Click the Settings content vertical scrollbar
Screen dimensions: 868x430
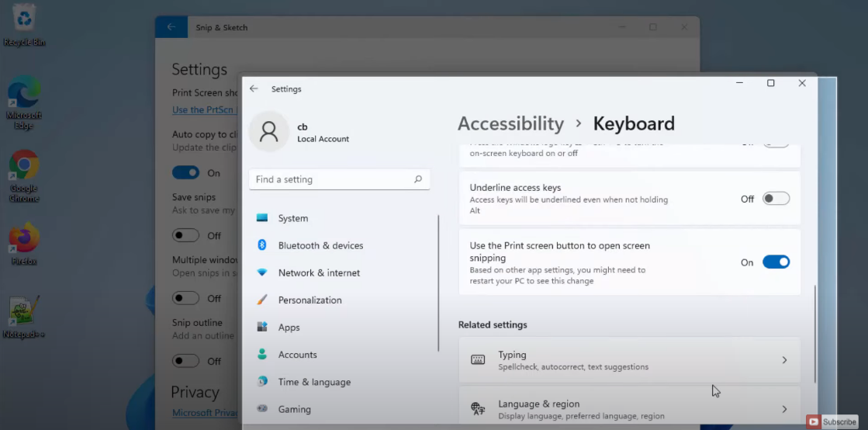coord(814,334)
